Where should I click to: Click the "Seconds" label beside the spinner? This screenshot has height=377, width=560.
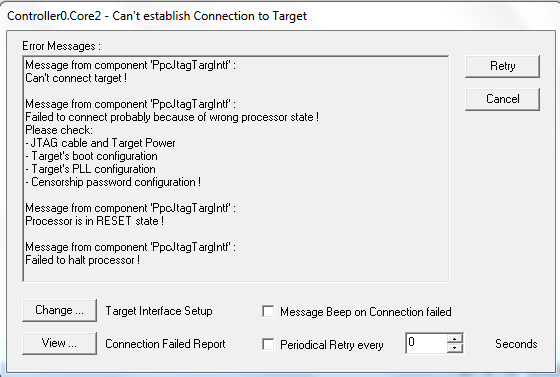click(x=516, y=344)
